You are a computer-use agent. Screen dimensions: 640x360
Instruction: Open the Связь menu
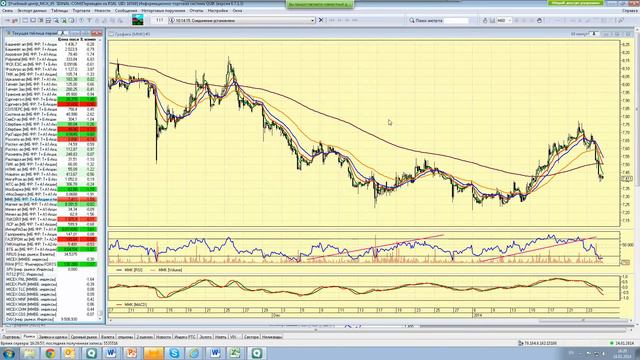[7, 11]
